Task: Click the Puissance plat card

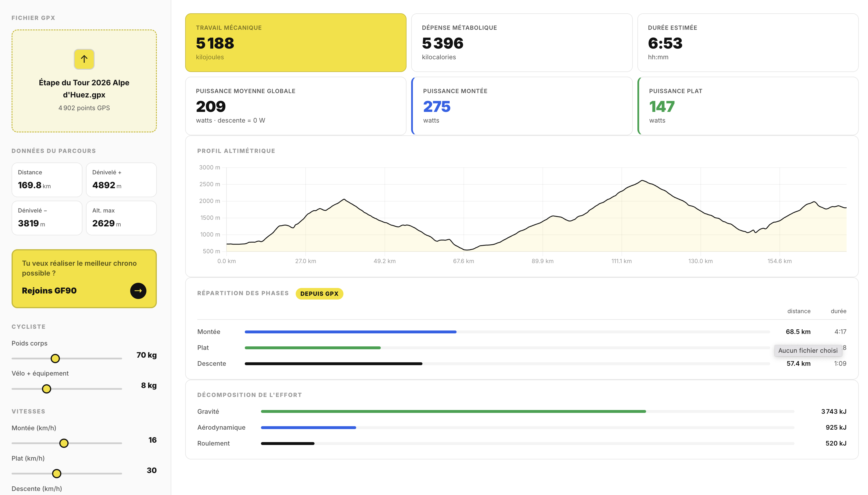Action: (x=747, y=106)
